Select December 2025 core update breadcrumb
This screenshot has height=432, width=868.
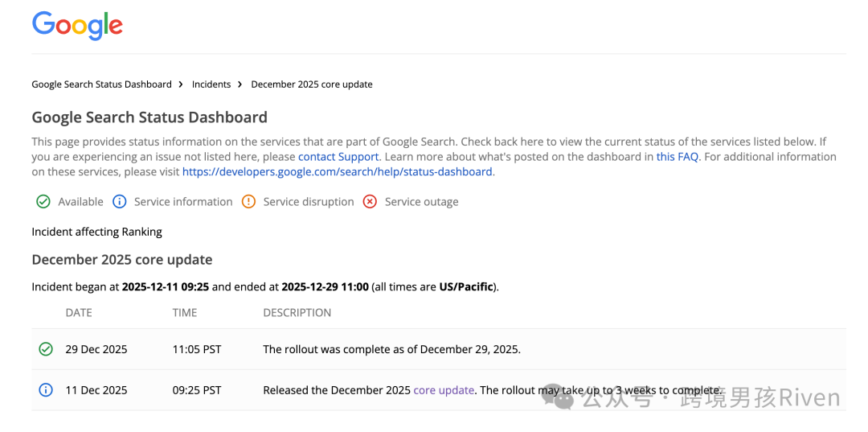tap(312, 84)
